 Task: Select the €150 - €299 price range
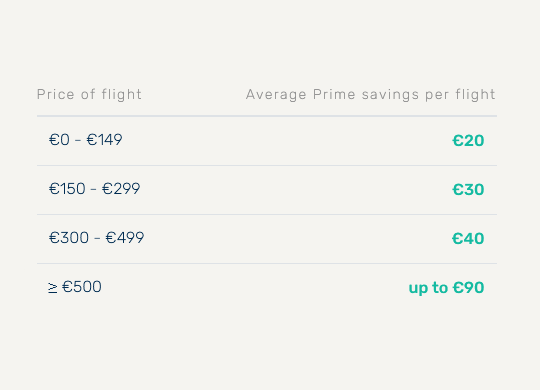pos(94,189)
